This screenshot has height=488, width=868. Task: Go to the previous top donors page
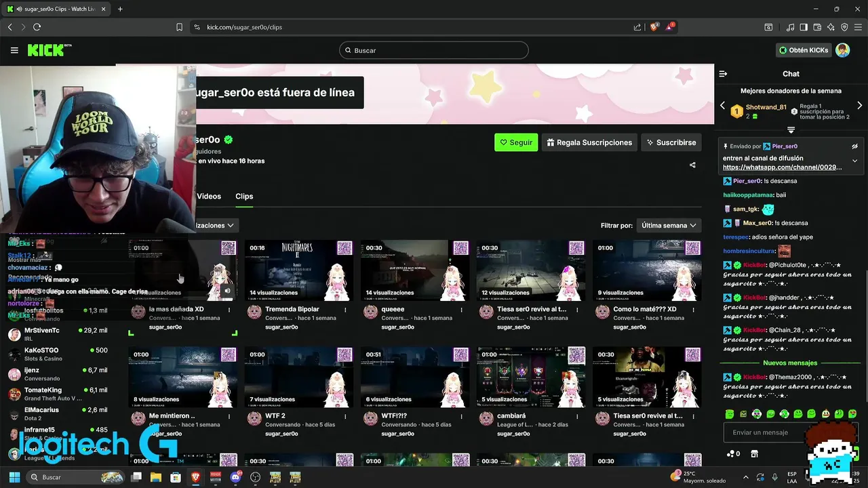click(723, 106)
